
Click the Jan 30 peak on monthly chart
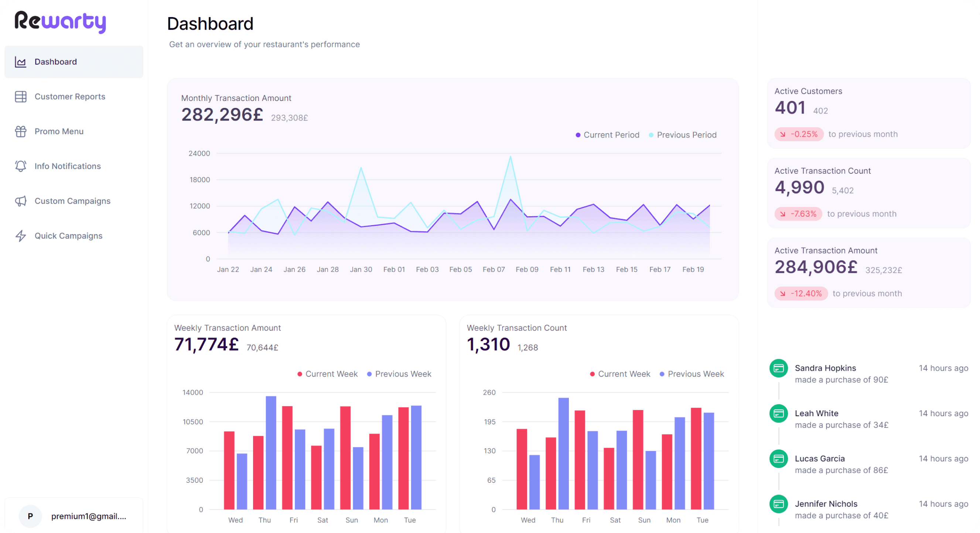pos(361,167)
